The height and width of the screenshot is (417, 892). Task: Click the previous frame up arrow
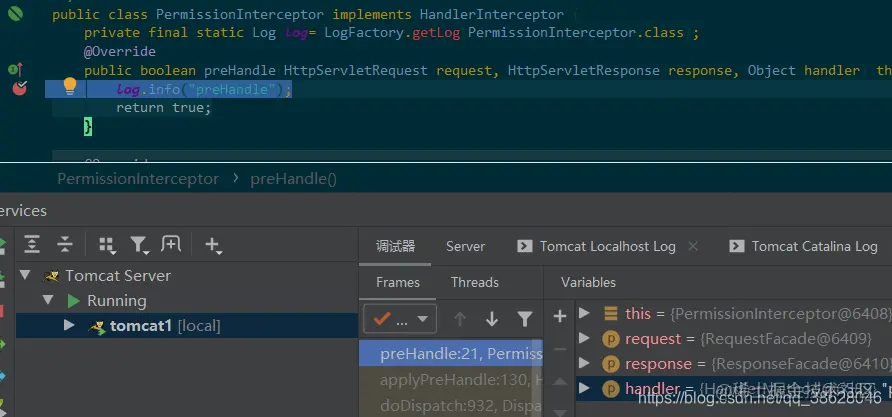(x=460, y=319)
